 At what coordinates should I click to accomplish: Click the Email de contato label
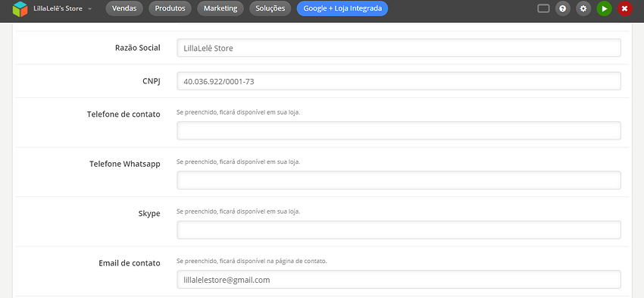pos(130,263)
